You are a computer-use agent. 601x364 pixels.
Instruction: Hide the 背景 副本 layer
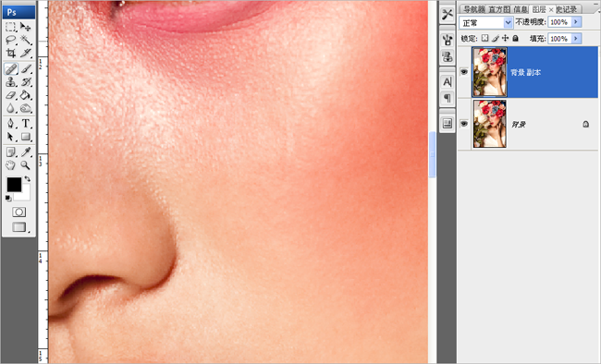(x=464, y=72)
